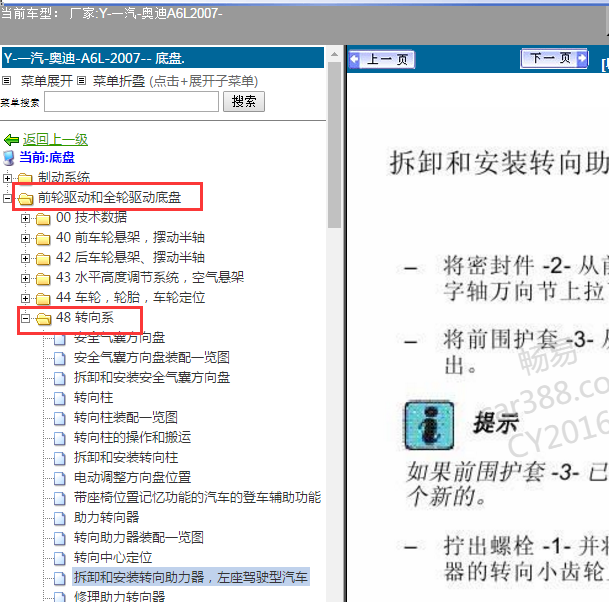Click folder icon of 43 水平高度调节系统
The image size is (609, 602).
[43, 278]
